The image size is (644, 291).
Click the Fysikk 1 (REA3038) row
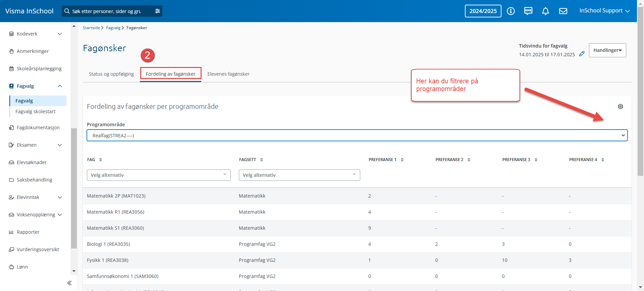tap(357, 260)
